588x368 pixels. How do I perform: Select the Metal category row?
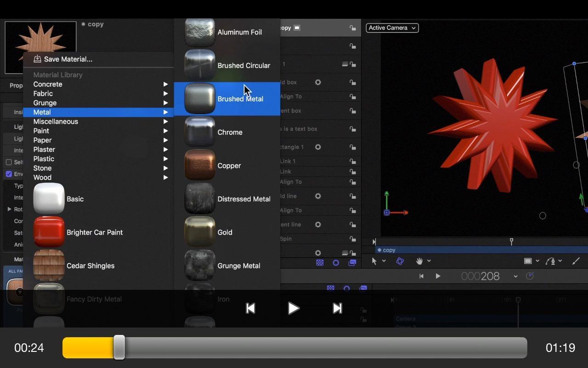[x=98, y=112]
